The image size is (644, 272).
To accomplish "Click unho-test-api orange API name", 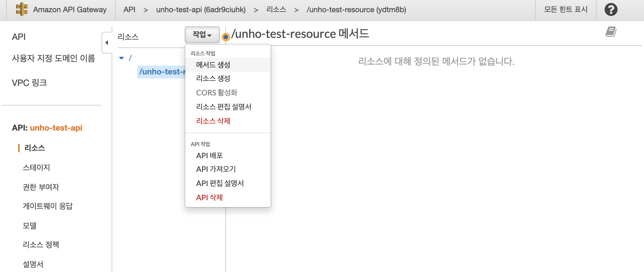I will click(56, 128).
